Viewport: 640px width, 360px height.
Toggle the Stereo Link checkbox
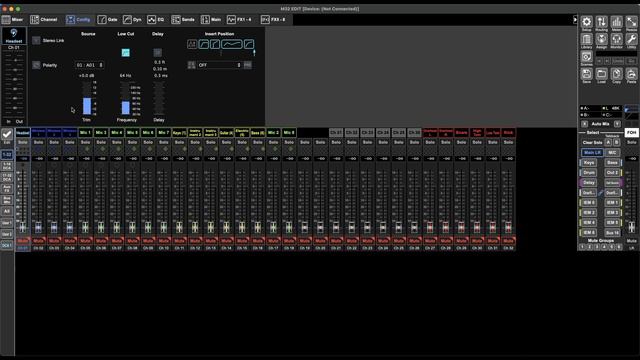pos(36,40)
